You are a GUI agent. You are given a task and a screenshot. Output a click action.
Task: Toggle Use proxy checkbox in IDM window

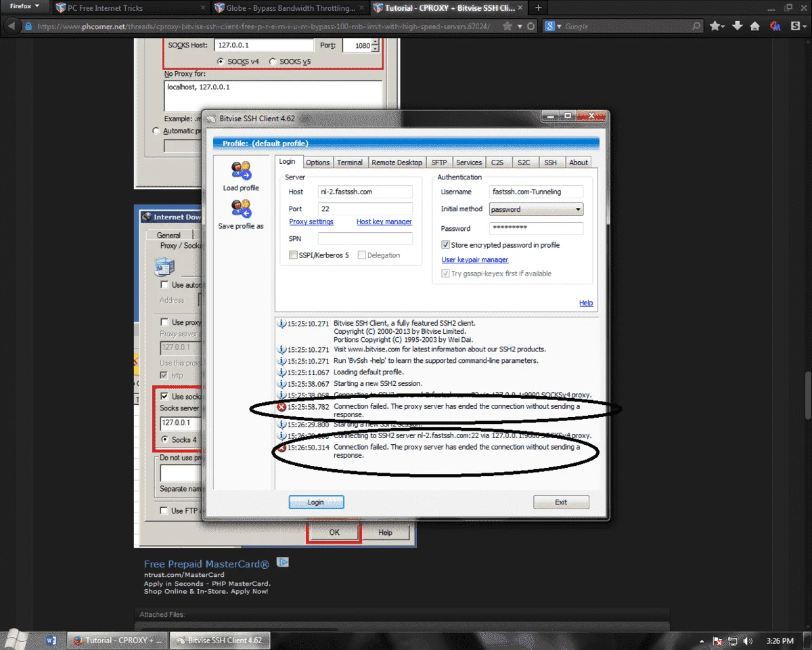tap(164, 322)
